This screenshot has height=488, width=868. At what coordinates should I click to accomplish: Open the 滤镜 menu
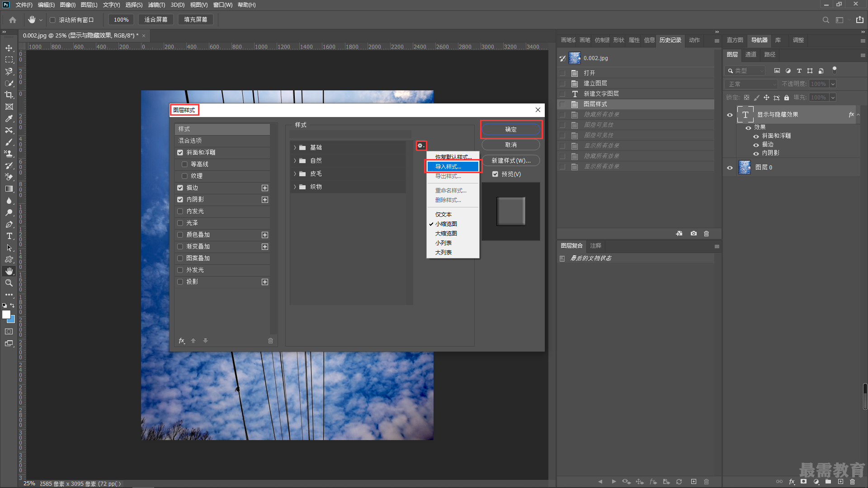156,5
